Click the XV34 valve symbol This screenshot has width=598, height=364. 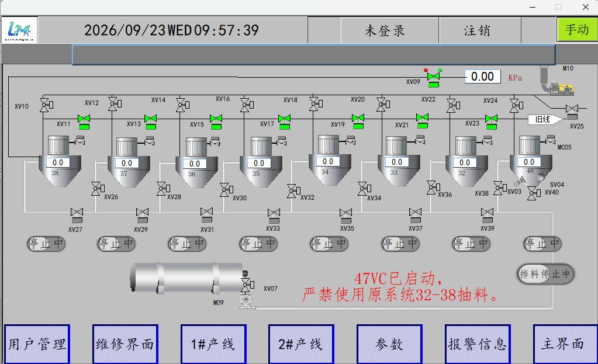[x=365, y=189]
